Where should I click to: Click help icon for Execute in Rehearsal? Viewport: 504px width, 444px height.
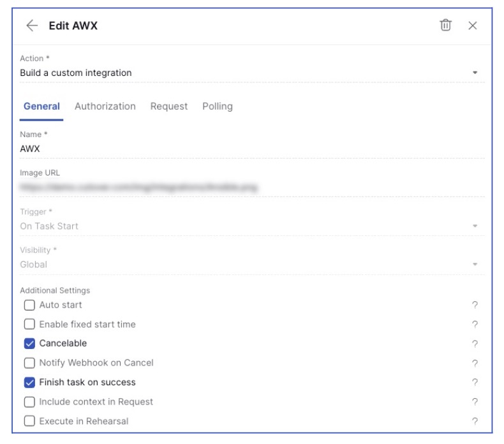(x=475, y=421)
